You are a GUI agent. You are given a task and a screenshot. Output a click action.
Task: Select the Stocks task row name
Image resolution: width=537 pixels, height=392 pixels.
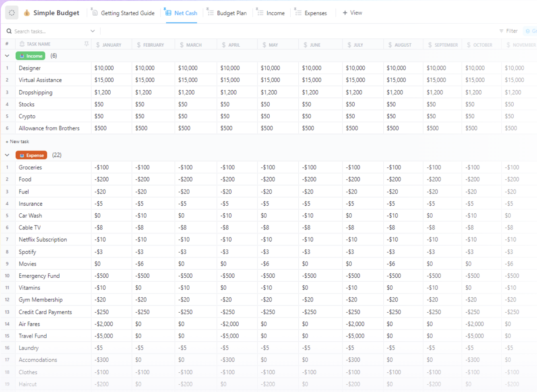point(27,104)
